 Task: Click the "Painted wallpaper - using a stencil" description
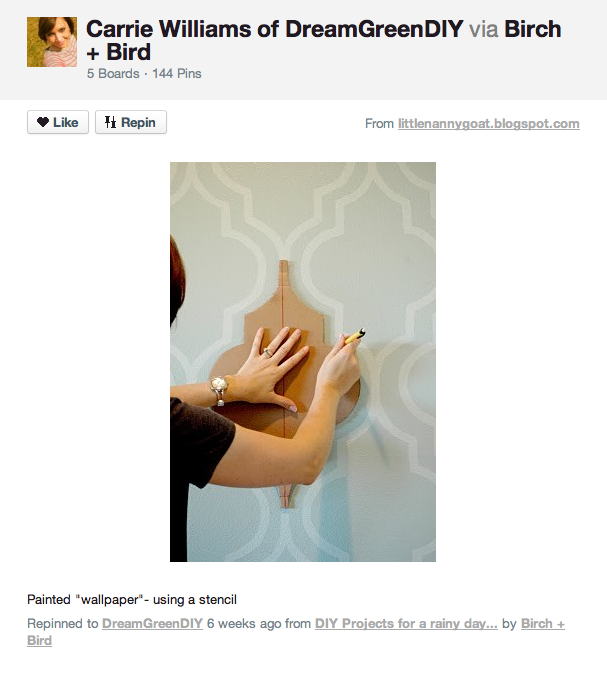coord(132,600)
